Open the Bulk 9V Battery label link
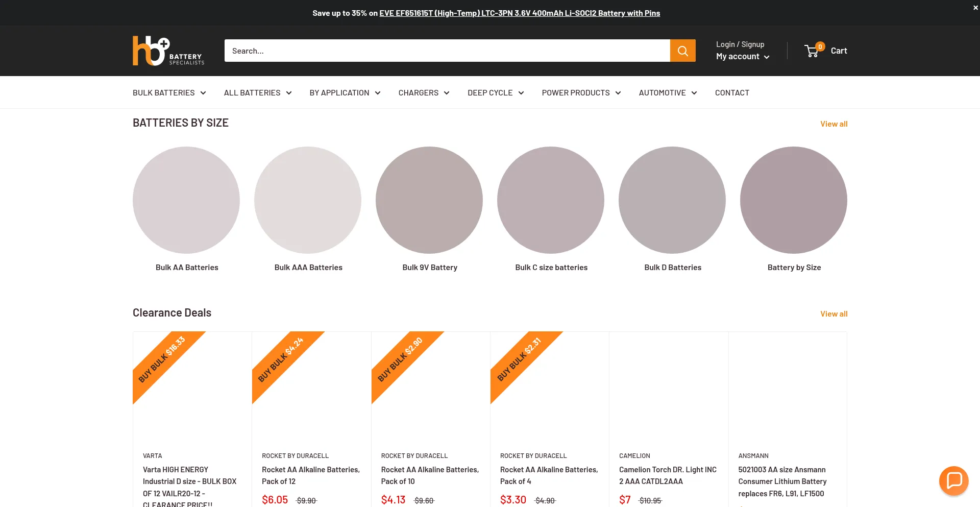The image size is (980, 507). tap(430, 268)
